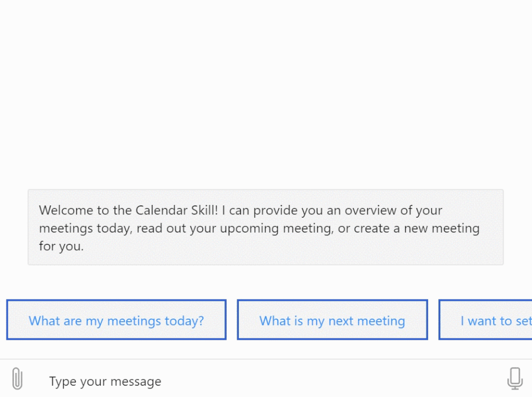
Task: Tap the next meeting suggested action
Action: point(332,320)
